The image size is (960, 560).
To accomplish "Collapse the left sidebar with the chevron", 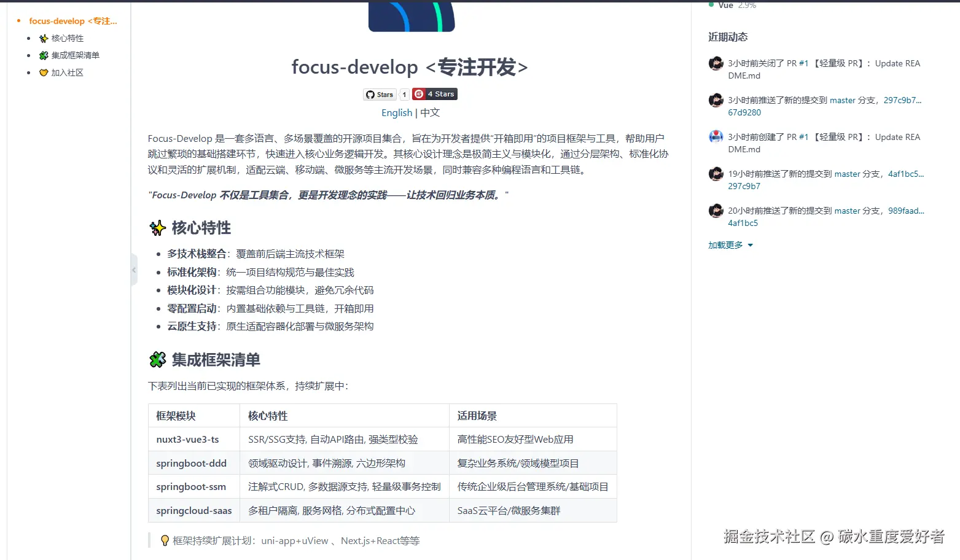I will [x=134, y=269].
